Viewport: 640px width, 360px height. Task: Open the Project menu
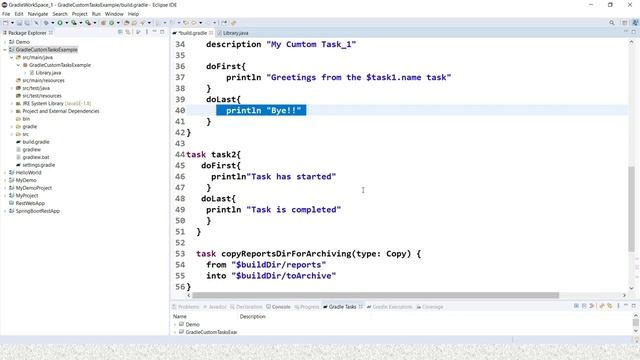[x=80, y=14]
